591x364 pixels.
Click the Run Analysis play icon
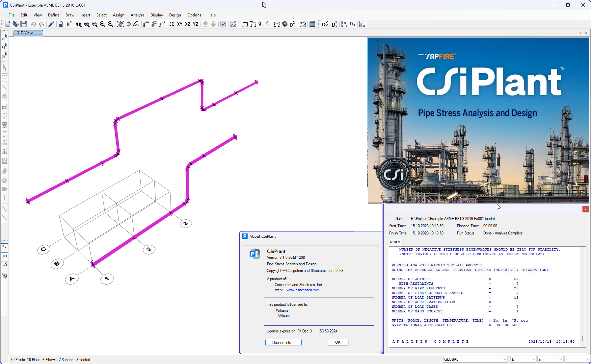click(69, 24)
